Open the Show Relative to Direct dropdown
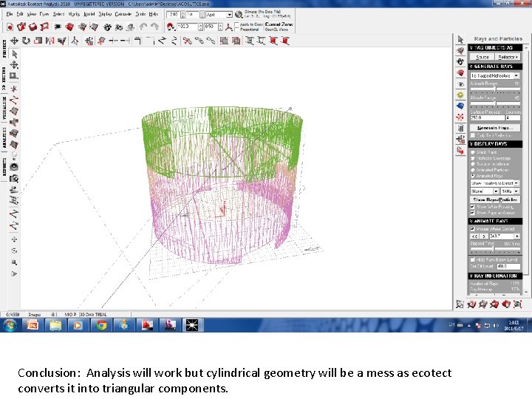This screenshot has width=532, height=399. (x=494, y=183)
